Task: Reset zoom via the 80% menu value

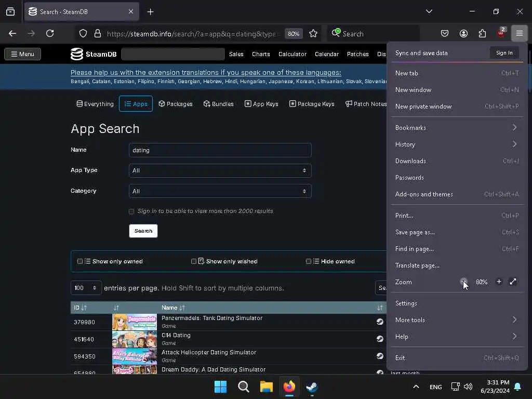Action: (482, 282)
